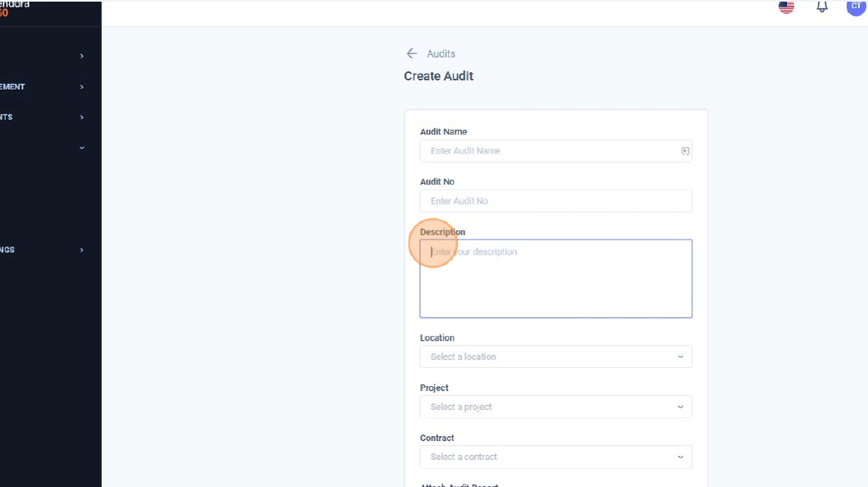
Task: Open the CT user avatar menu
Action: [856, 7]
